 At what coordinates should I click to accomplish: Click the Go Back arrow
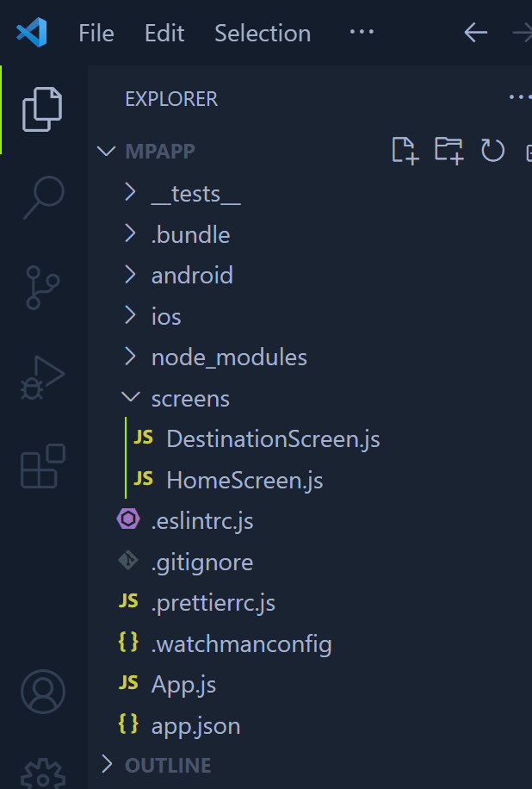pos(476,33)
